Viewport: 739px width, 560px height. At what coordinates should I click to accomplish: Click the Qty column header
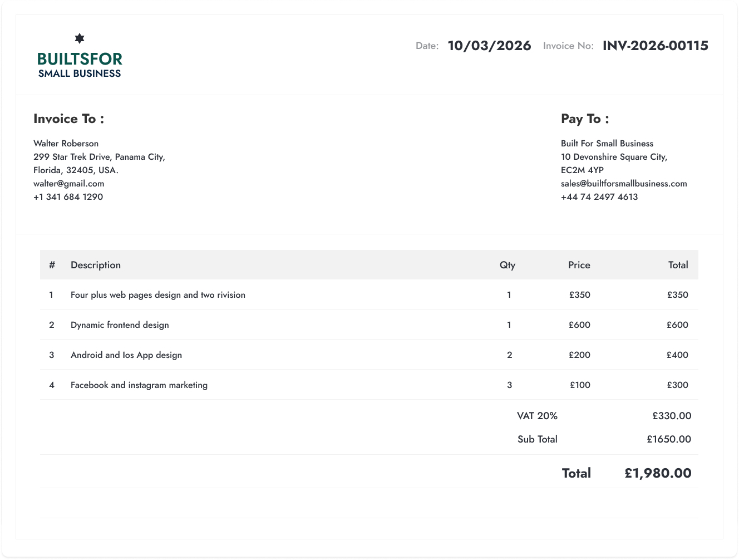tap(508, 265)
